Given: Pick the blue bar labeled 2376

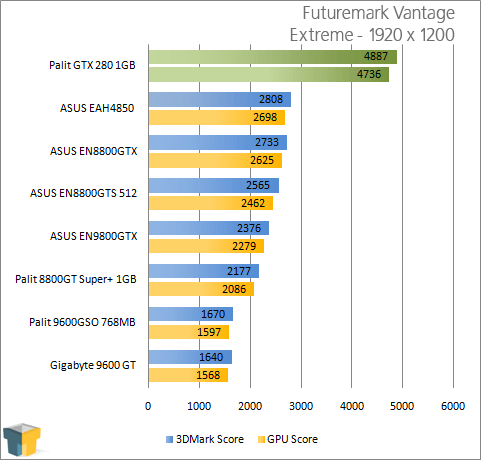Looking at the screenshot, I should (209, 228).
